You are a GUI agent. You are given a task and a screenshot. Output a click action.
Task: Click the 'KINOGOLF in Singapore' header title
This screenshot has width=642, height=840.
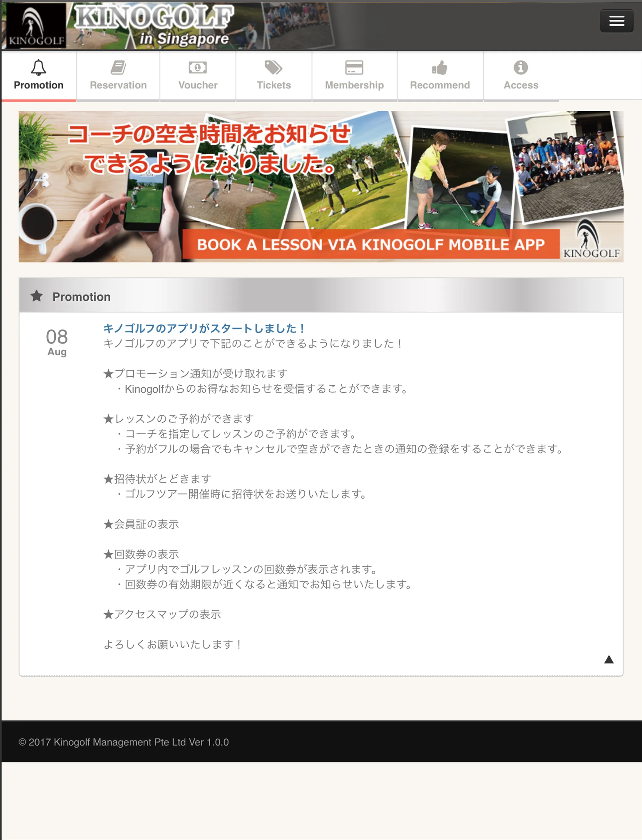click(x=154, y=26)
